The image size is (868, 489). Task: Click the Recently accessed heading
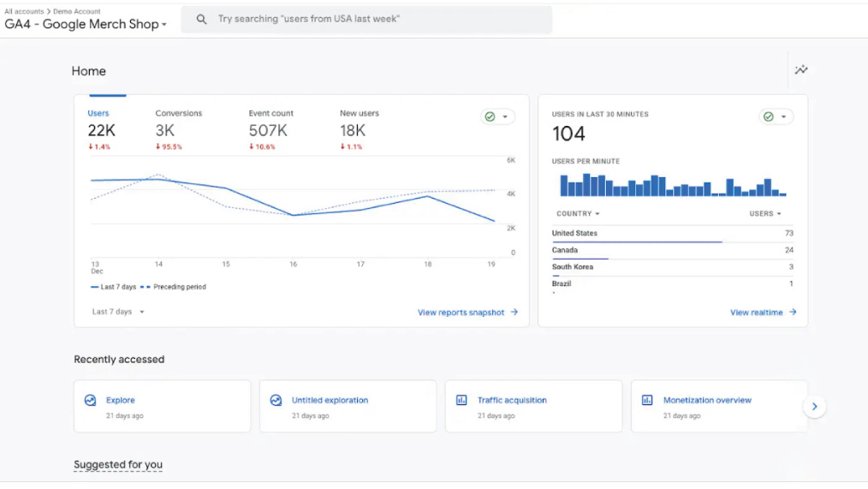click(x=119, y=360)
